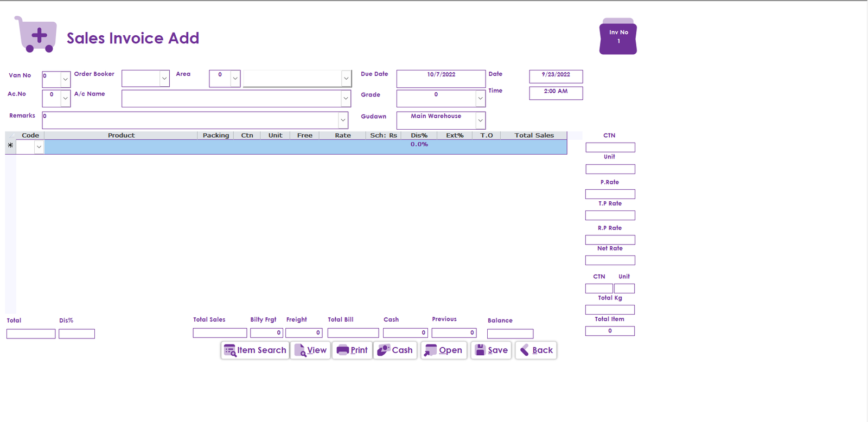The image size is (868, 422).
Task: Open the Order Booker dropdown
Action: [164, 79]
